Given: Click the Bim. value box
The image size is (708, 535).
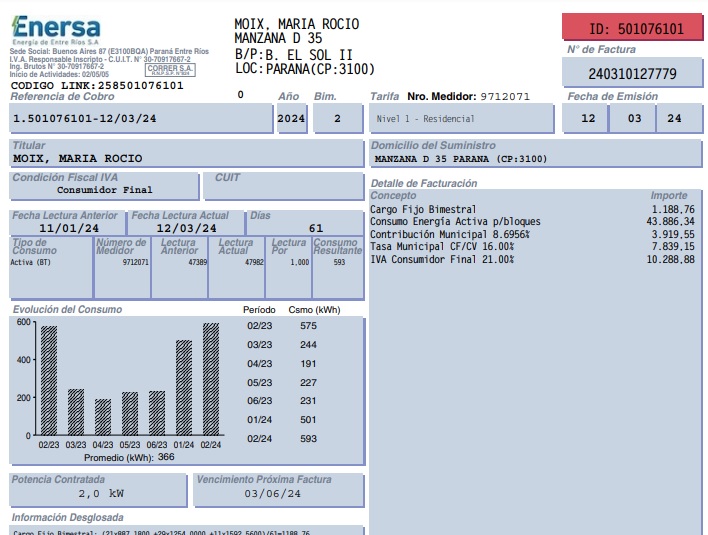Looking at the screenshot, I should click(x=337, y=118).
